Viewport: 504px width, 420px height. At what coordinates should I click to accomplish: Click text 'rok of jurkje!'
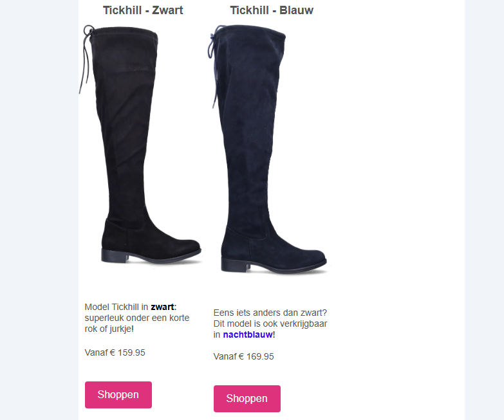click(x=109, y=329)
